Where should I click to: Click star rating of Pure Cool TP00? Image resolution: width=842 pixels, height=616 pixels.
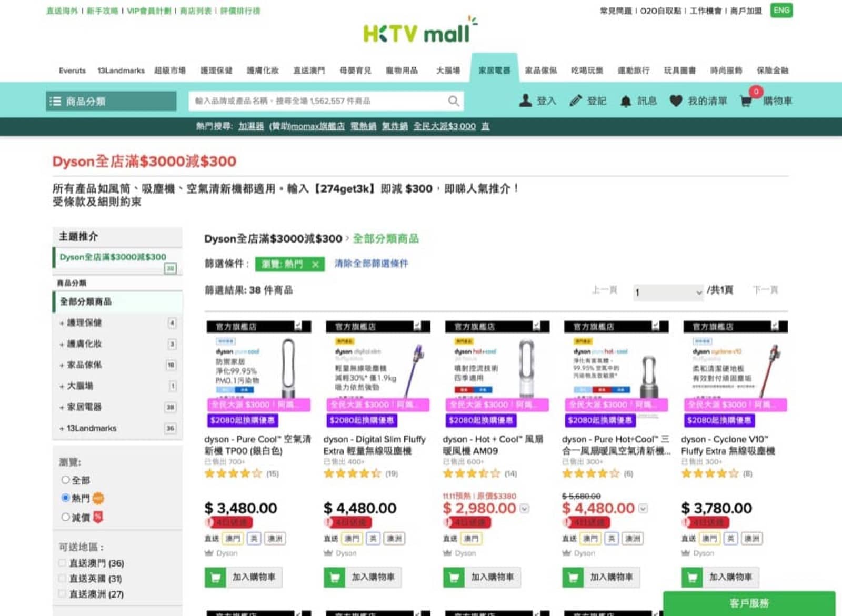pos(233,473)
